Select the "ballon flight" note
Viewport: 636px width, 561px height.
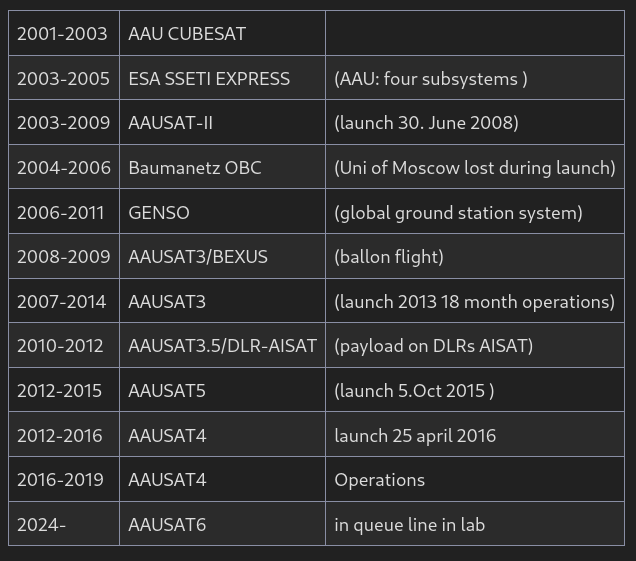click(389, 257)
